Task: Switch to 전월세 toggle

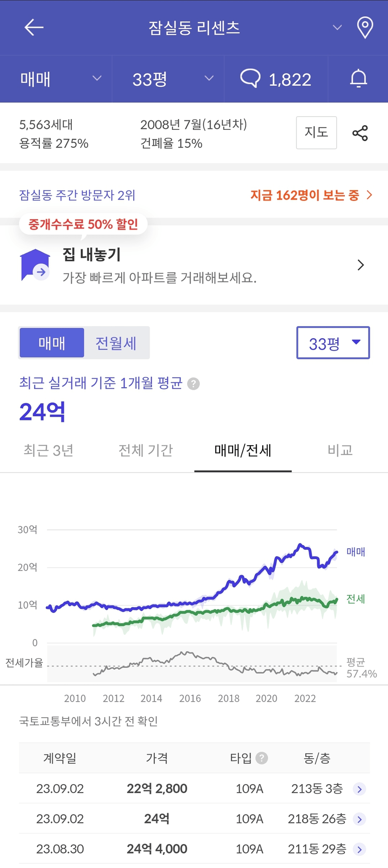Action: [116, 343]
